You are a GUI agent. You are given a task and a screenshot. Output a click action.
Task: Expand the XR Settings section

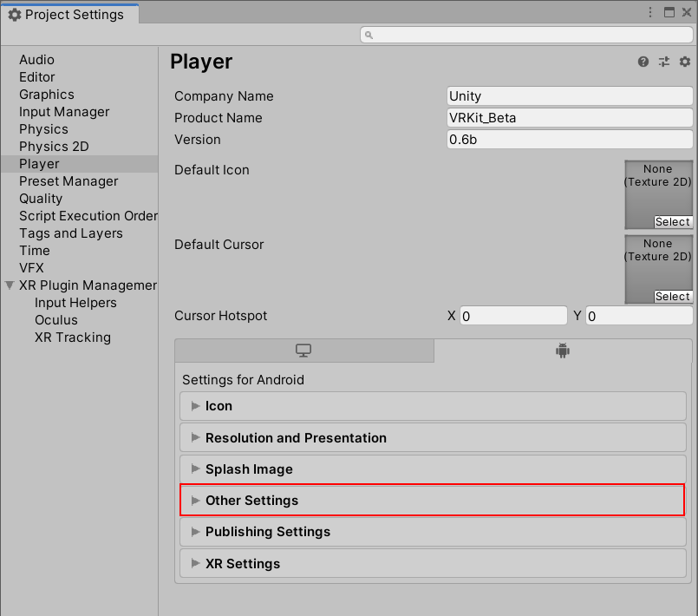coord(244,563)
